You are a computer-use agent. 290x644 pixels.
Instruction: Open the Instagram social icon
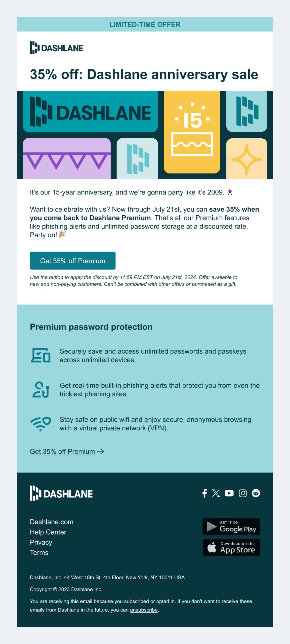click(242, 493)
